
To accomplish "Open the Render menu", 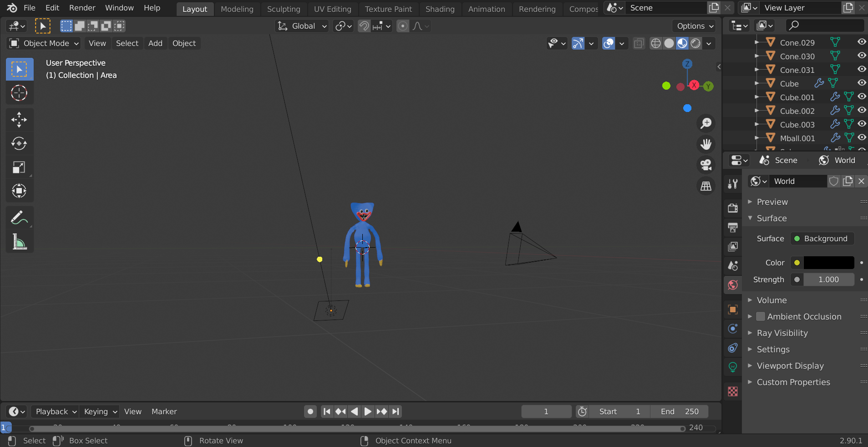I will tap(81, 8).
